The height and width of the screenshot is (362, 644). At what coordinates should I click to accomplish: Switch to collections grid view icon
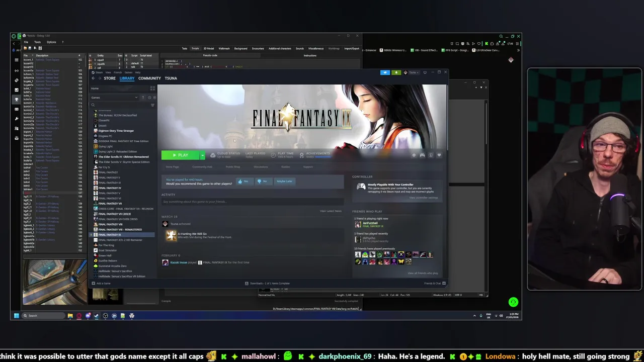click(152, 88)
